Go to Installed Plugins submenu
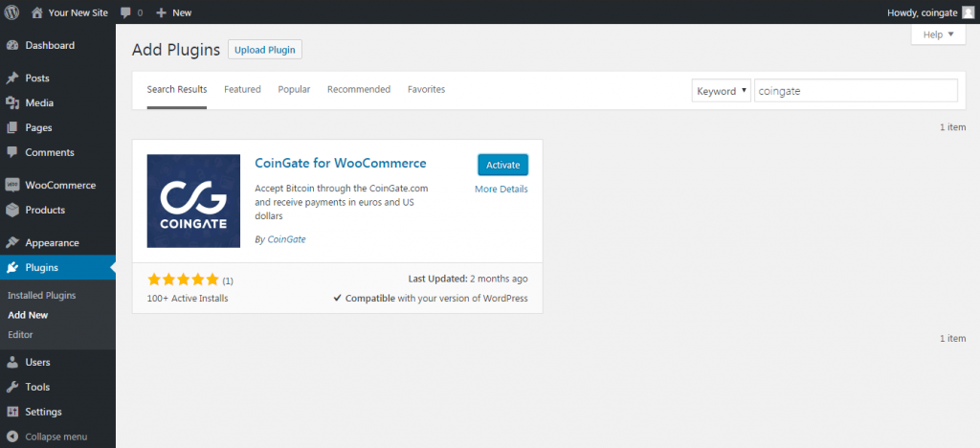Viewport: 980px width, 448px height. click(x=42, y=296)
